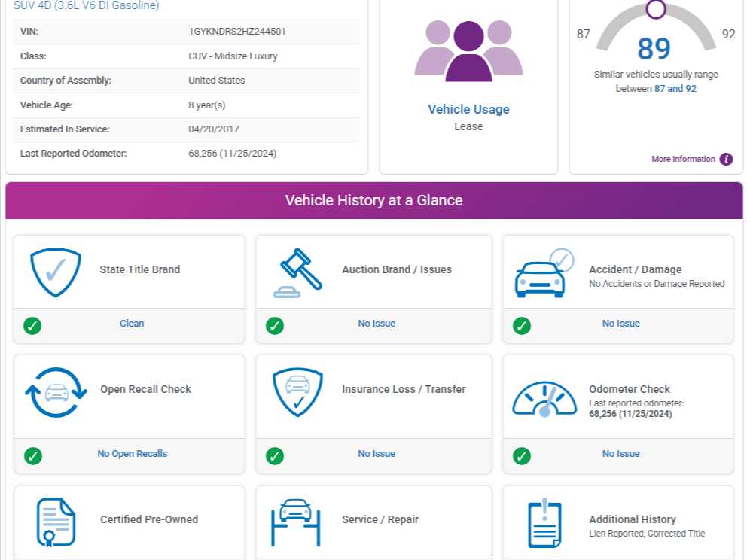Click odometer reading in Odometer Check card
Image resolution: width=747 pixels, height=560 pixels.
[x=631, y=414]
